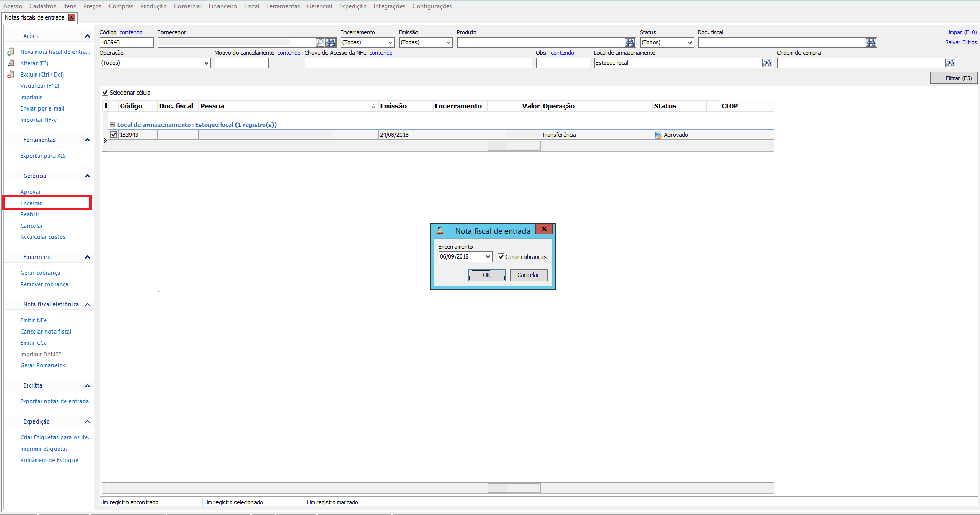Screen dimensions: 980x515
Task: Open the Operação filter dropdown
Action: point(206,63)
